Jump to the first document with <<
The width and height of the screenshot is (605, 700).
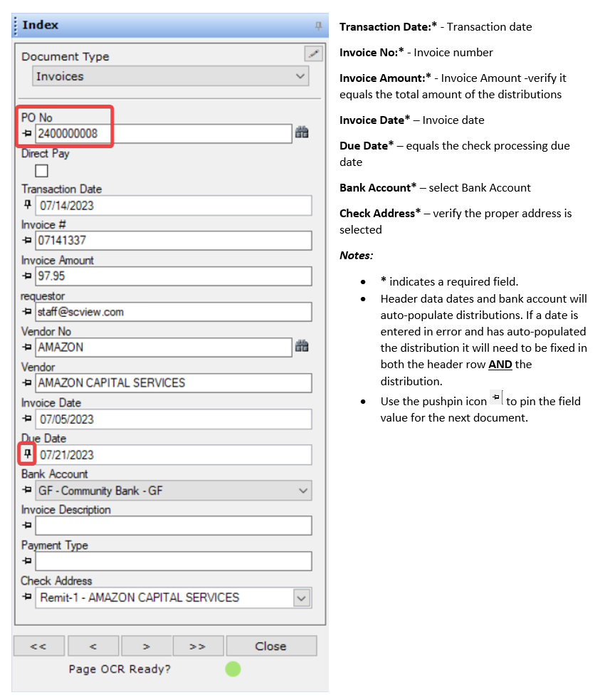(x=38, y=646)
